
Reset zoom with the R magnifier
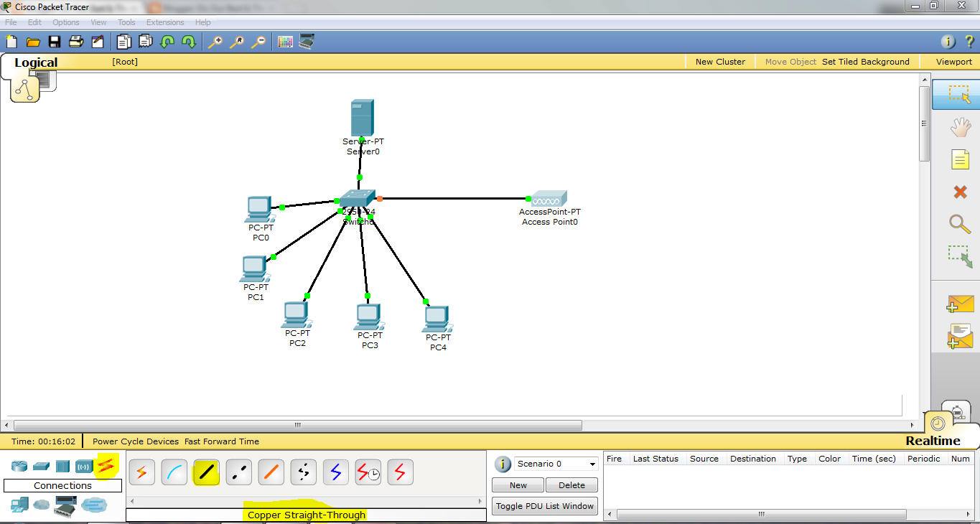click(x=236, y=42)
